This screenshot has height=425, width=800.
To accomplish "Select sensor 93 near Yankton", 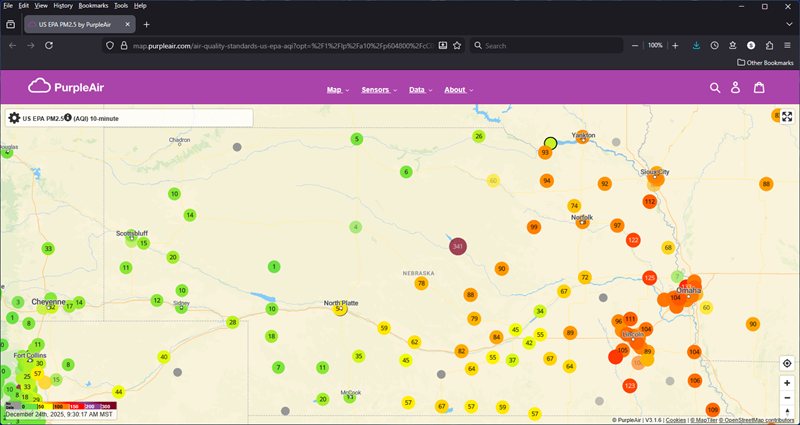I will pos(545,153).
